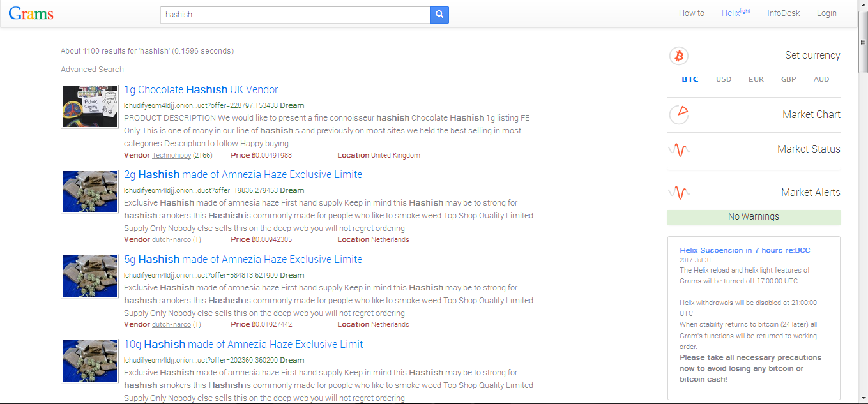
Task: Focus the search field containing 'hashish'
Action: coord(296,15)
